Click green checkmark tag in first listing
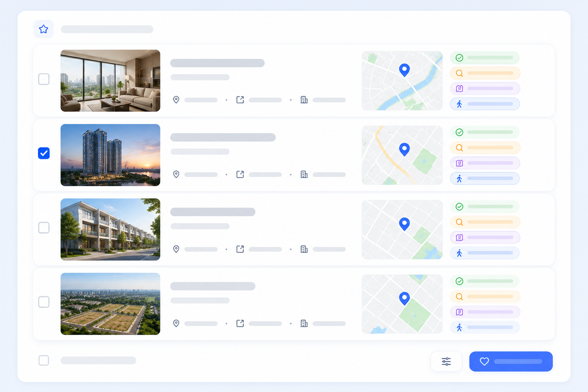Viewport: 588px width, 392px height. click(x=485, y=58)
